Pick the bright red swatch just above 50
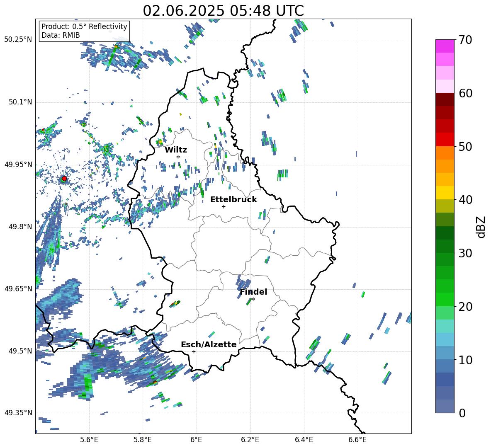This screenshot has height=448, width=491. coord(445,140)
